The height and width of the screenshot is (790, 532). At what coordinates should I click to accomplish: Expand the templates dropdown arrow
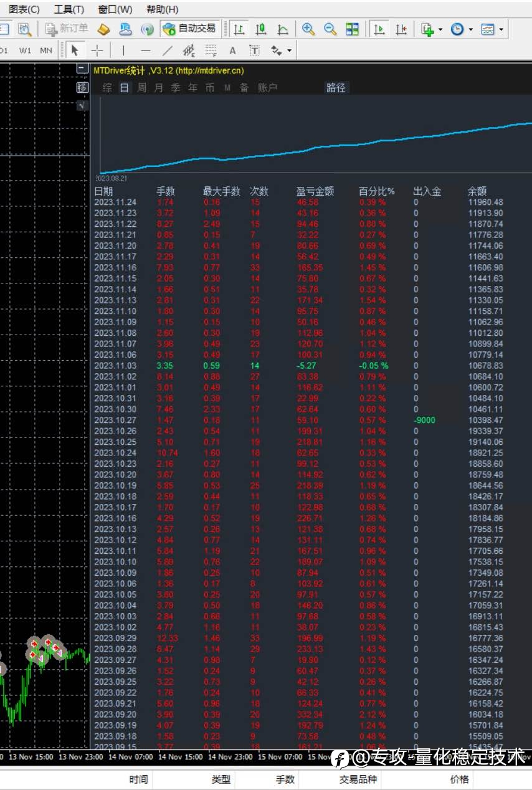pyautogui.click(x=501, y=29)
